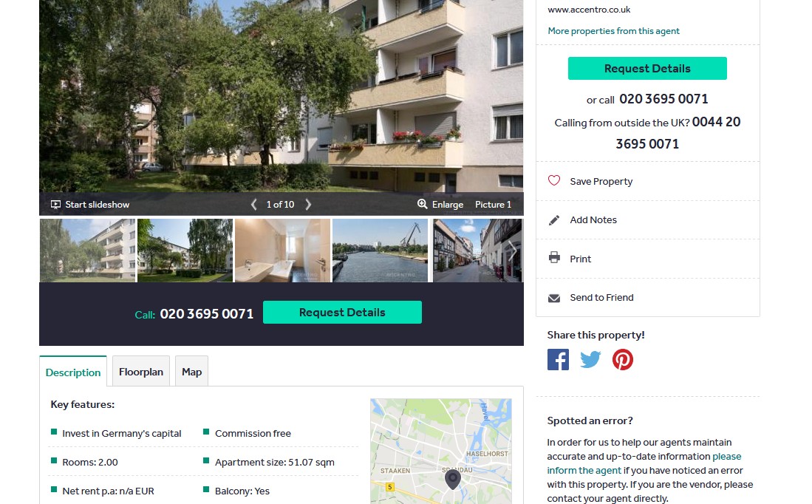Click the Add Notes pencil icon
This screenshot has height=504, width=812.
pyautogui.click(x=554, y=220)
